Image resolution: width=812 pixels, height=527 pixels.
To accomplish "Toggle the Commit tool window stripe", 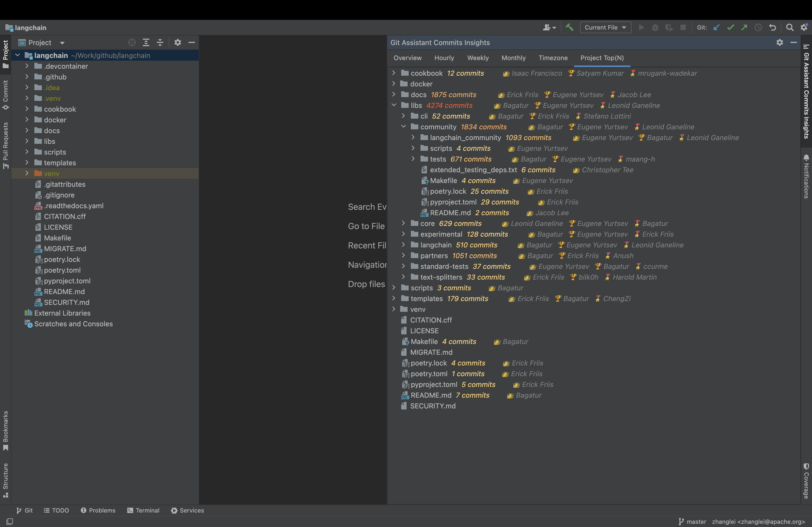I will (5, 95).
